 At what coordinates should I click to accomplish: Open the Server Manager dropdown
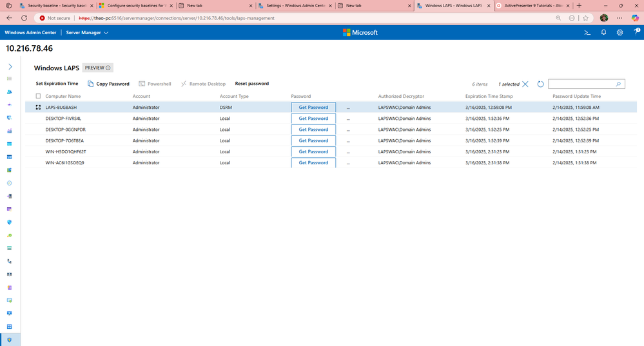(x=87, y=32)
